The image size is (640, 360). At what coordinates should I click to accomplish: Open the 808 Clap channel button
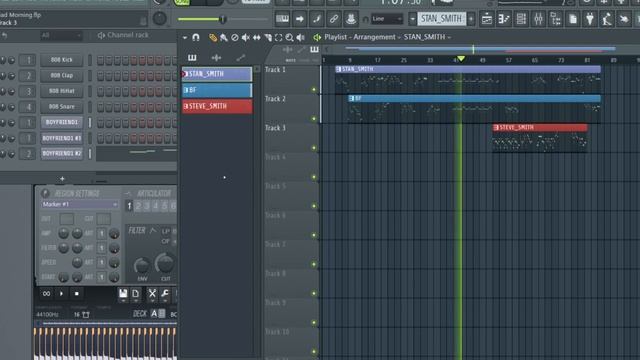(62, 76)
